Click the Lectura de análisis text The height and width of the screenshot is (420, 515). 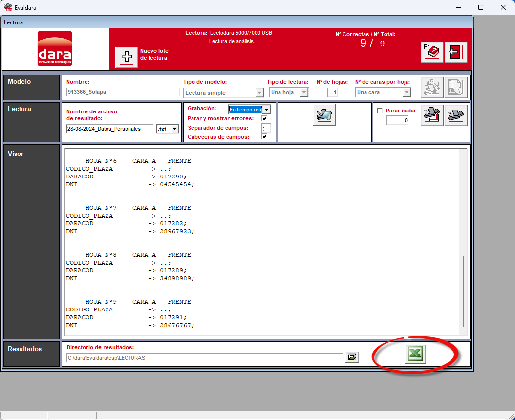(x=231, y=41)
